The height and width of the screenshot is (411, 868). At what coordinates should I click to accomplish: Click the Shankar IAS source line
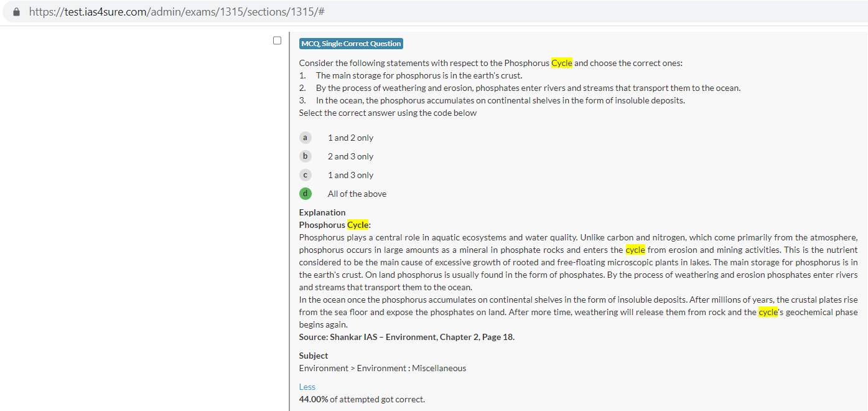[x=406, y=337]
